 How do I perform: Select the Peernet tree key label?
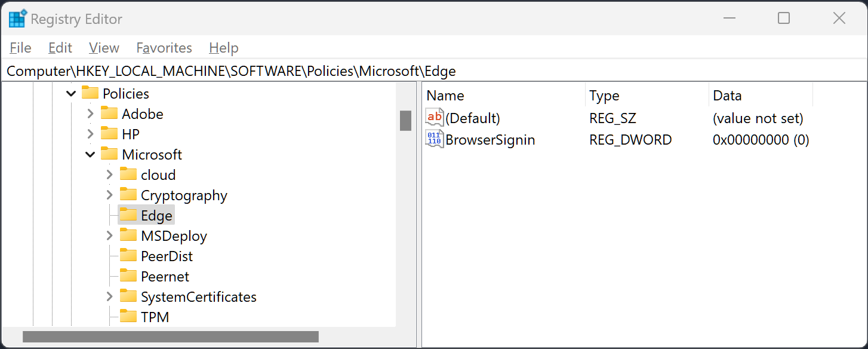tap(165, 276)
